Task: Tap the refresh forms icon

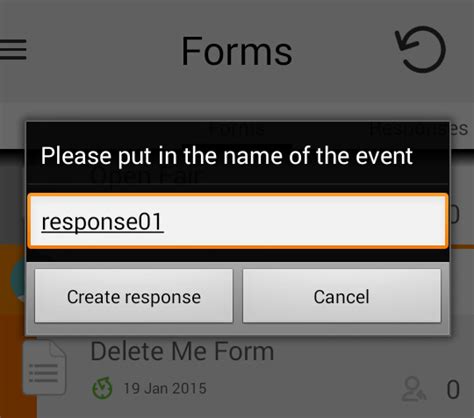Action: [421, 49]
